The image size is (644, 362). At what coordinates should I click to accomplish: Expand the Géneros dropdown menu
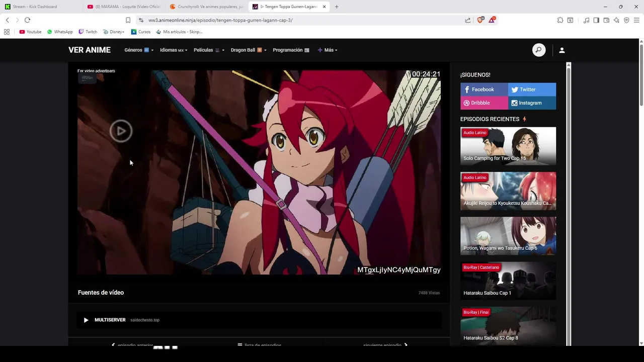click(x=139, y=50)
